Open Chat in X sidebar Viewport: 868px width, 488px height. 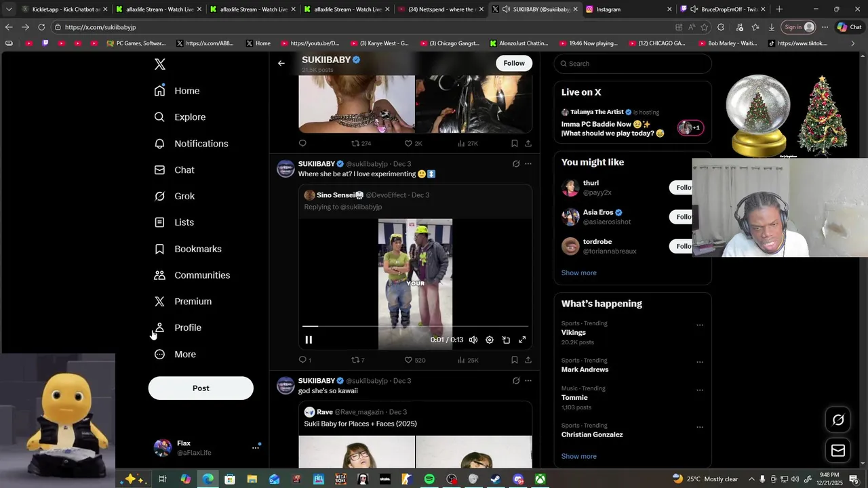(x=174, y=170)
